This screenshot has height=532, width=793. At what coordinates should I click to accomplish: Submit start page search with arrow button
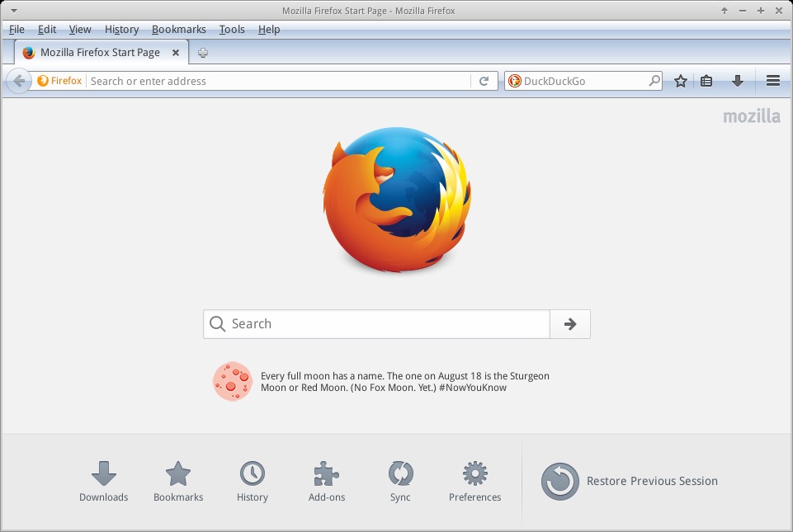570,324
